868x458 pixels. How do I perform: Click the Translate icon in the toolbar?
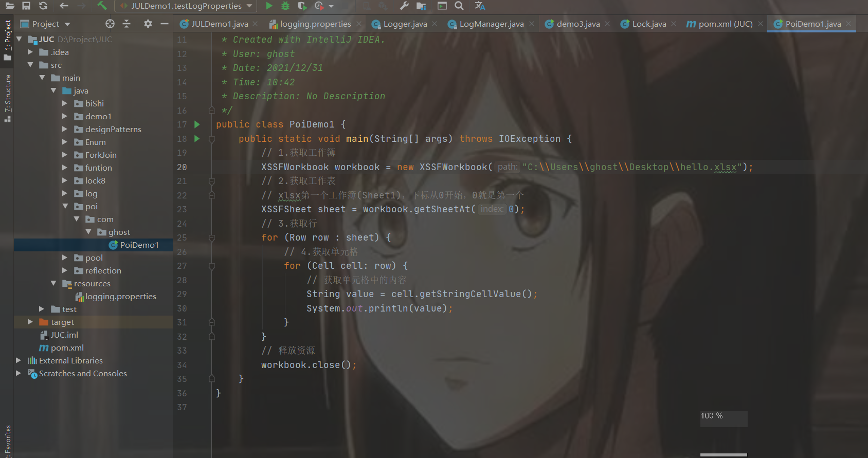pos(480,6)
